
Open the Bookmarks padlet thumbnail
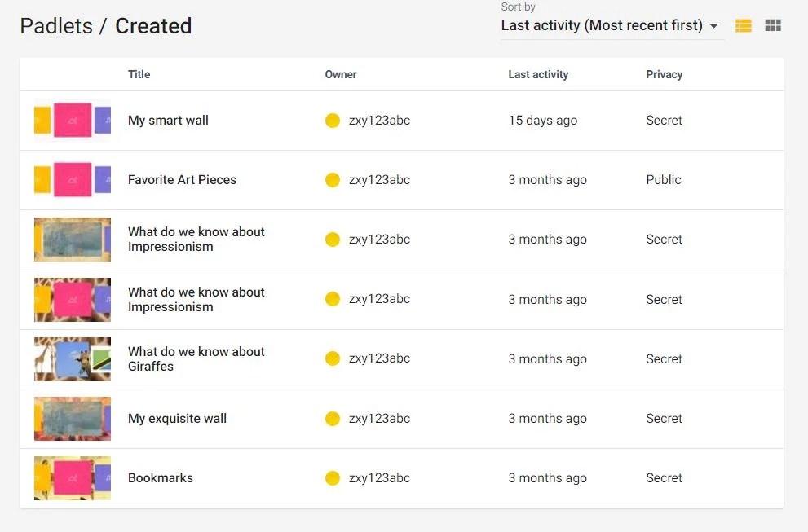pyautogui.click(x=73, y=478)
